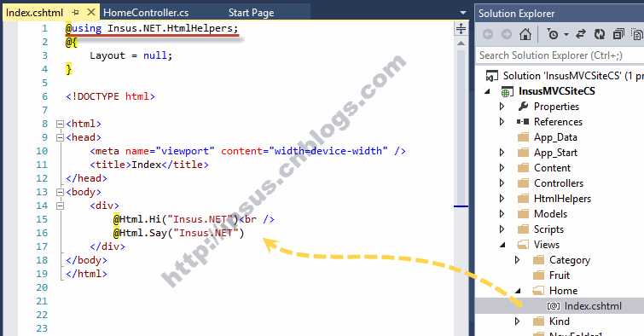Expand the Category folder arrow
Screen dimensions: 644x336
(x=518, y=259)
